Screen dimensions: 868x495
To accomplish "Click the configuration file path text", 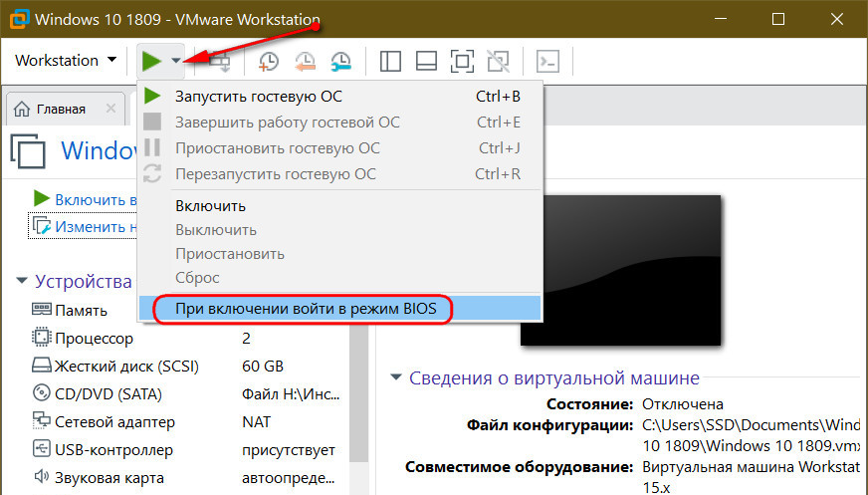I will pos(751,435).
